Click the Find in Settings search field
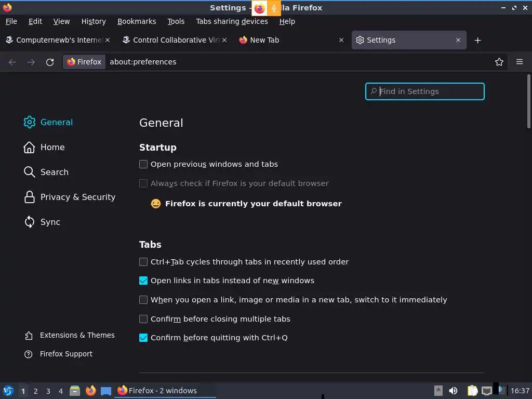The image size is (532, 399). click(425, 91)
